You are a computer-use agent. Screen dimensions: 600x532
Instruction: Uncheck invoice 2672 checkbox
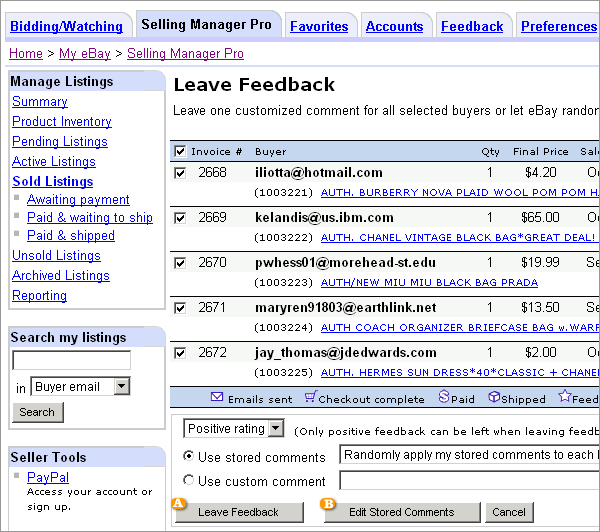[x=180, y=353]
